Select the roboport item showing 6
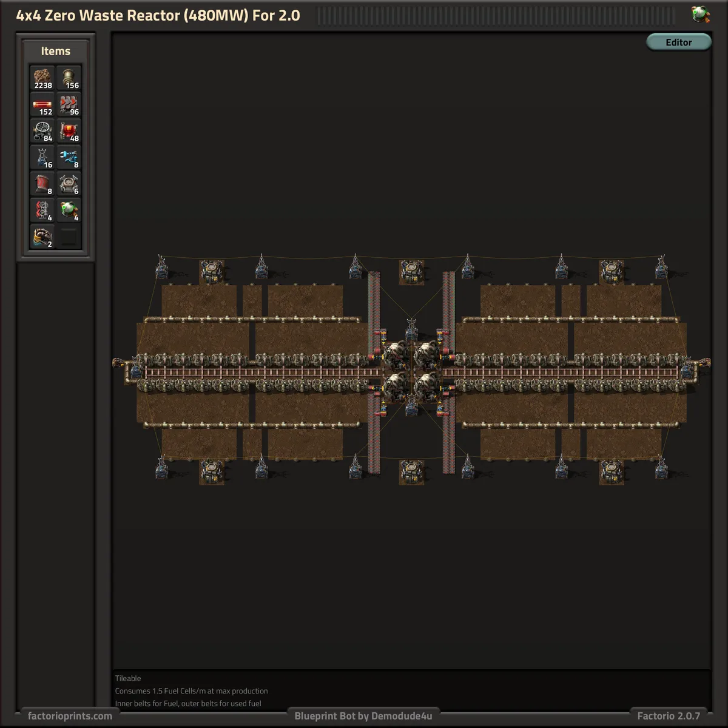The height and width of the screenshot is (728, 728). pyautogui.click(x=69, y=184)
